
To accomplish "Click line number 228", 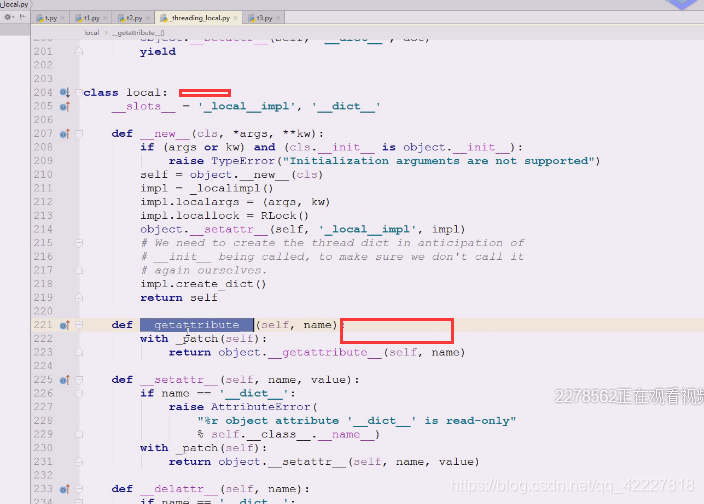I will 43,421.
